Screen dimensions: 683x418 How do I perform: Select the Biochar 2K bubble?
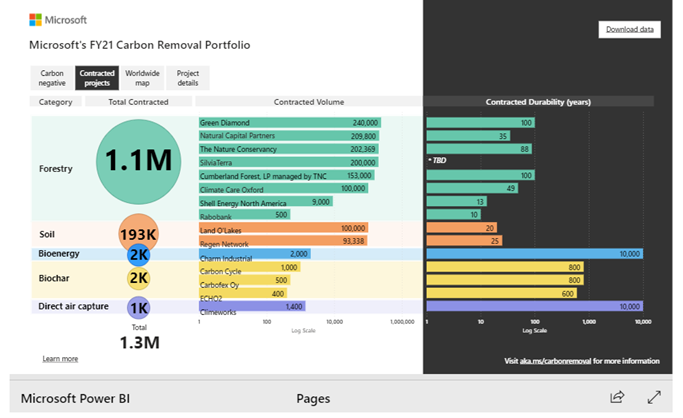[139, 278]
